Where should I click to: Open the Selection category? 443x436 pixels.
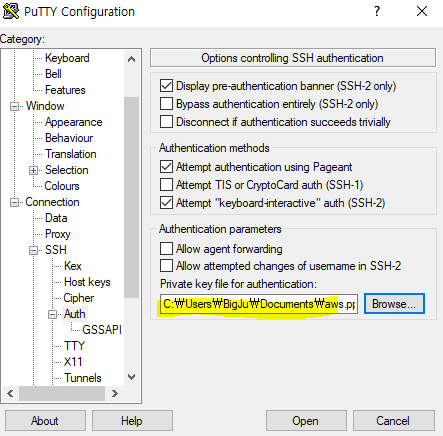66,170
